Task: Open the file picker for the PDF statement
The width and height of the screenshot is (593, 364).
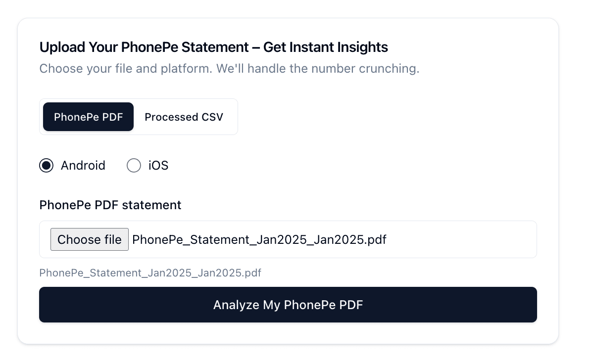Action: (89, 239)
